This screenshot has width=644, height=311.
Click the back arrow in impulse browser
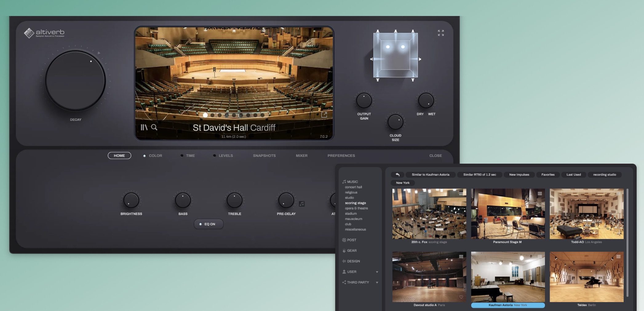[x=397, y=174]
